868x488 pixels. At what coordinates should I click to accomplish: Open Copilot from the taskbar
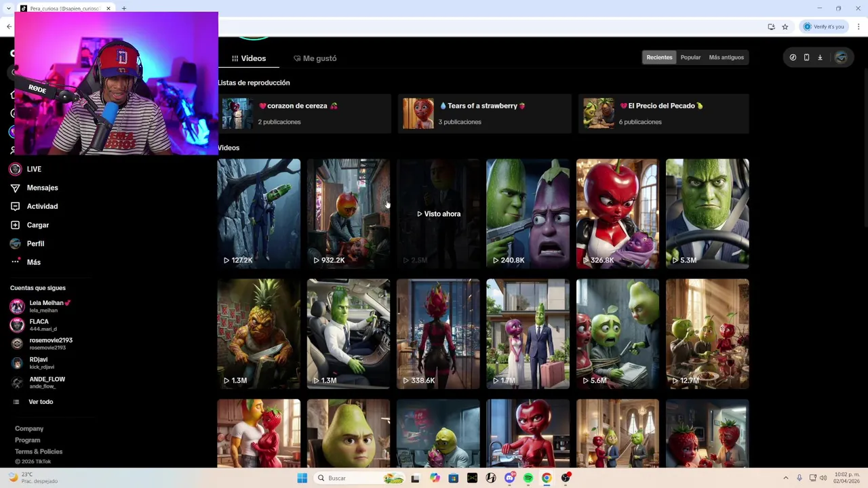point(434,478)
